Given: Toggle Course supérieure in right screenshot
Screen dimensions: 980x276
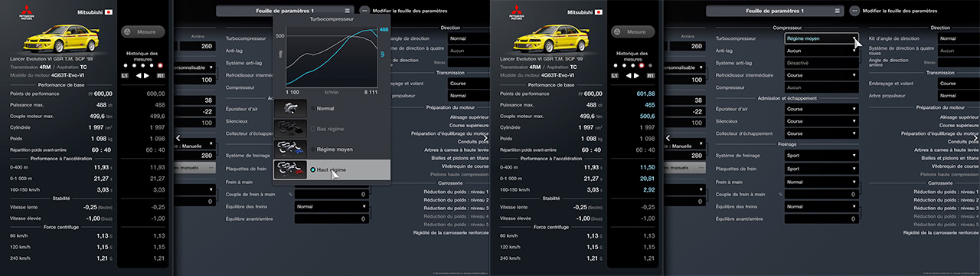Looking at the screenshot, I should [x=960, y=125].
